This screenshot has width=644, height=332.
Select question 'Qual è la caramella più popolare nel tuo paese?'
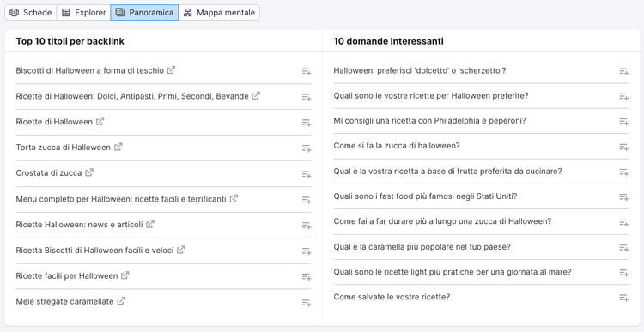pyautogui.click(x=422, y=247)
